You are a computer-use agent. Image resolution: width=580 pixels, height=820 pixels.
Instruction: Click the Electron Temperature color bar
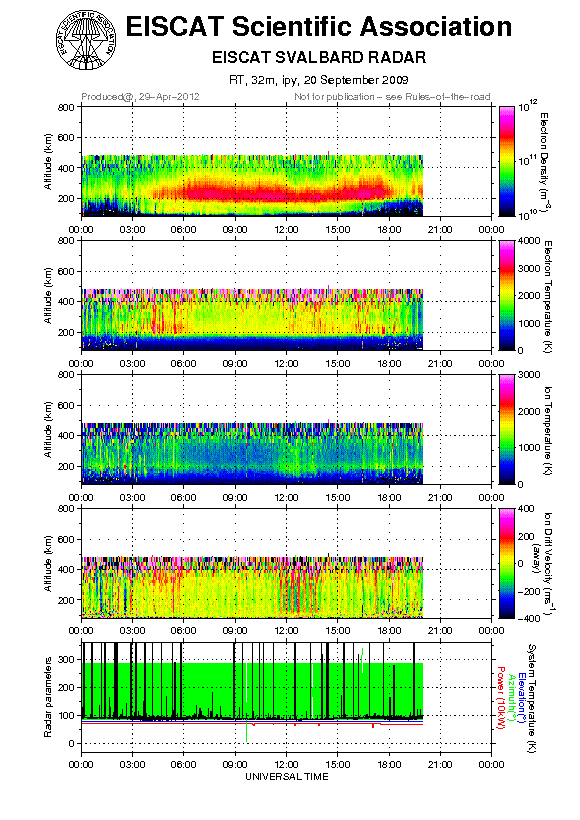coord(507,295)
